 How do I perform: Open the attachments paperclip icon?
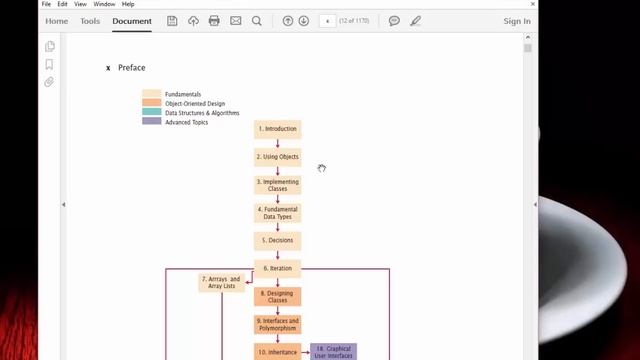(x=49, y=82)
